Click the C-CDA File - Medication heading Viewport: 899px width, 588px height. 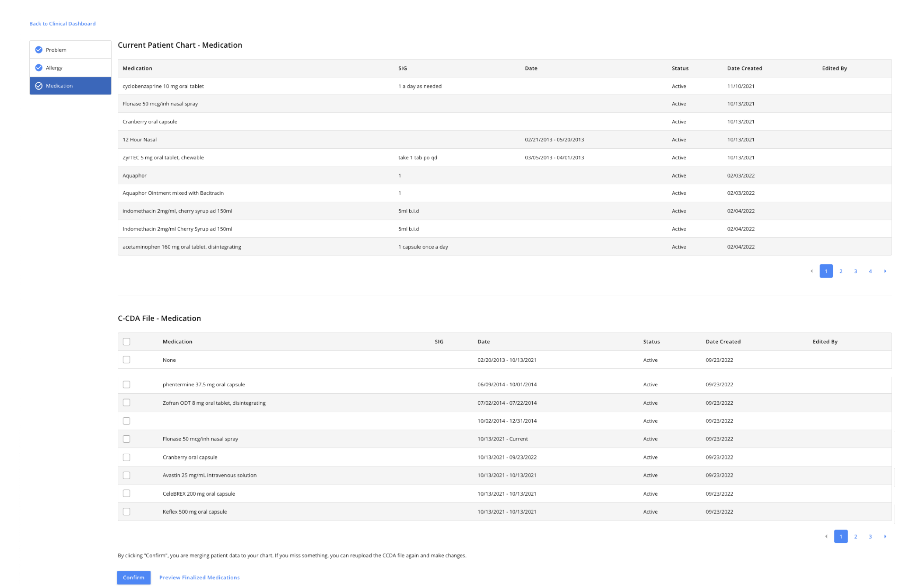[x=159, y=318]
